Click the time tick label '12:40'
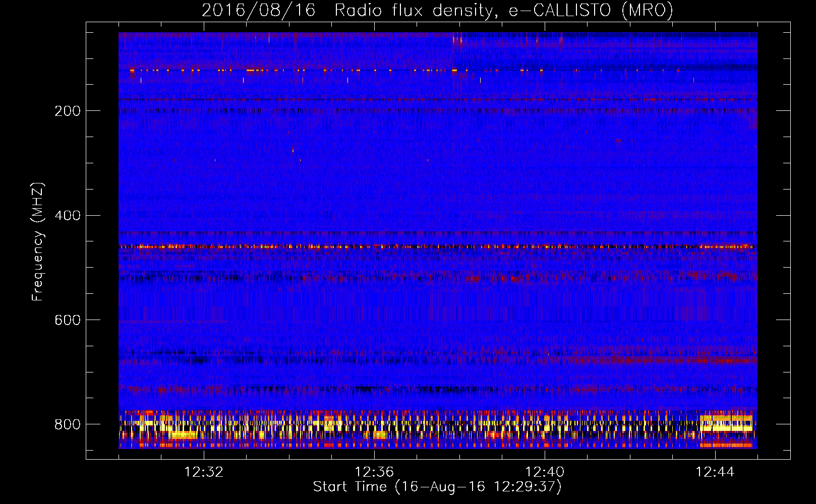This screenshot has height=504, width=816. click(x=545, y=472)
